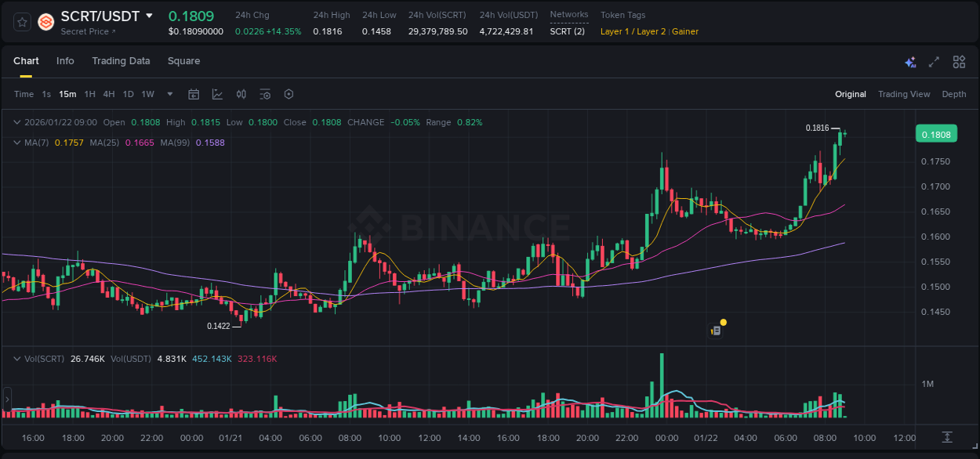The image size is (980, 459).
Task: Open the calendar date-range icon
Action: [x=194, y=94]
